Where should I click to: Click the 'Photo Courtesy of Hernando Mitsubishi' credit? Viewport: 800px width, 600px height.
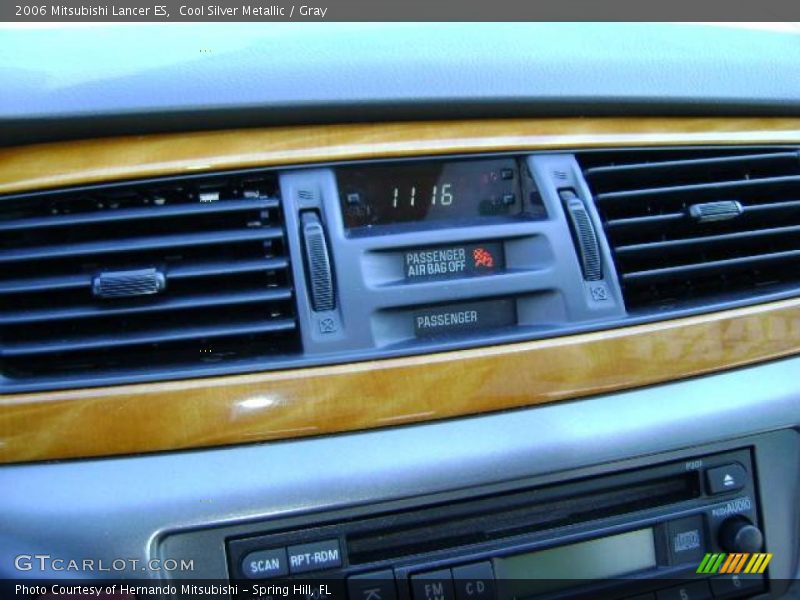(127, 589)
